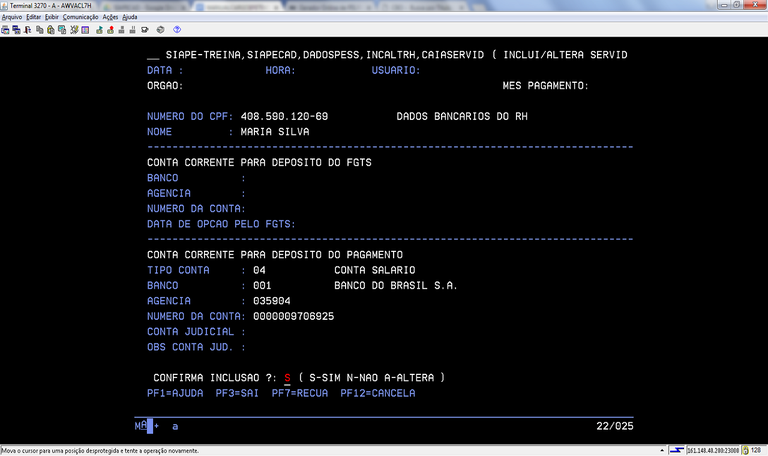Viewport: 768px width, 456px height.
Task: Open help via blue question mark icon
Action: [x=177, y=30]
